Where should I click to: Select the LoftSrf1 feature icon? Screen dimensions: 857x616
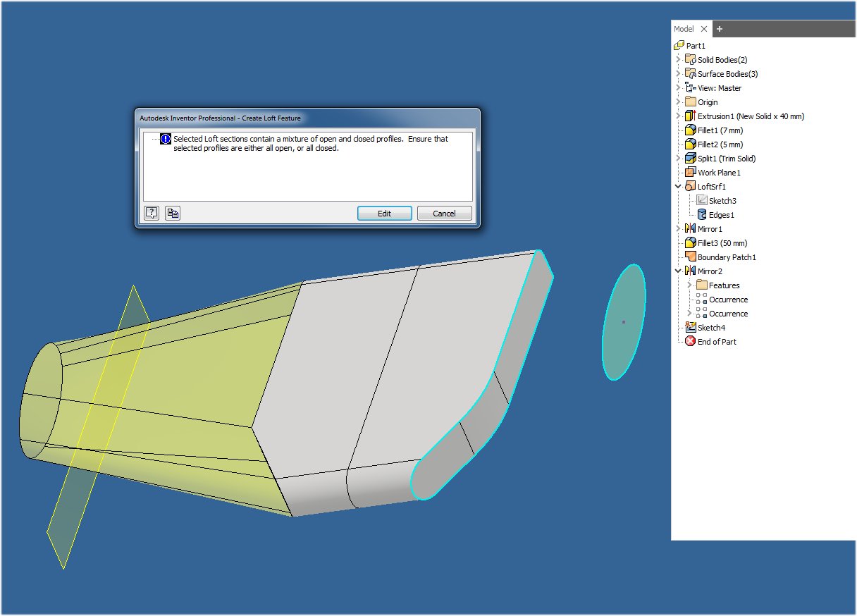(689, 186)
